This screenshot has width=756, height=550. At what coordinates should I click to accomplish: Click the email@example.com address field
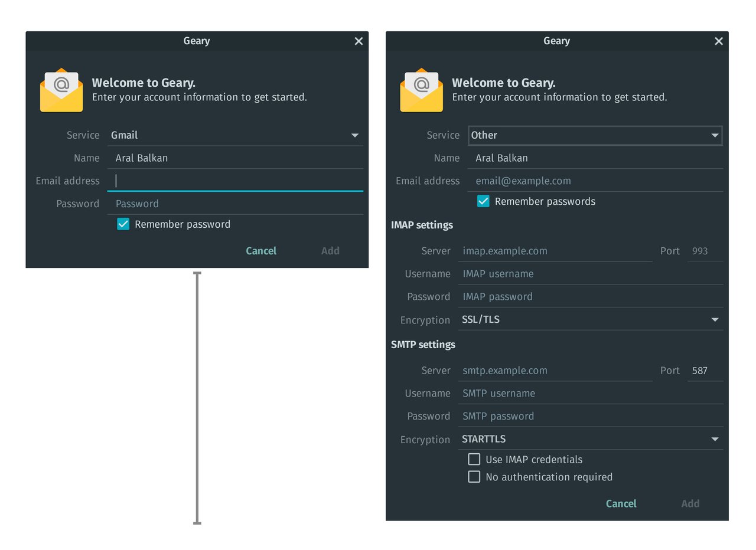595,181
